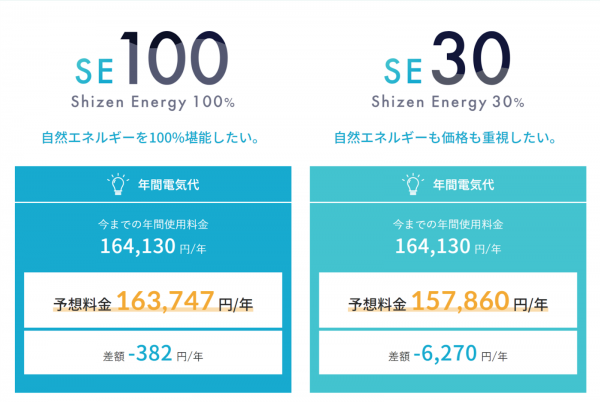Viewport: 600px width, 402px height.
Task: Click the lightbulb icon in SE30 header
Action: pyautogui.click(x=413, y=184)
